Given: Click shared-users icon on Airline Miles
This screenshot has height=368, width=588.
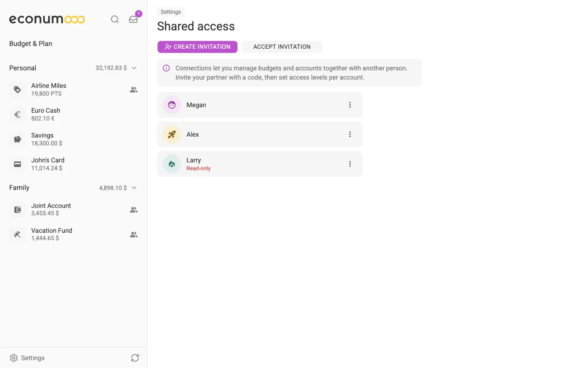Looking at the screenshot, I should tap(134, 90).
